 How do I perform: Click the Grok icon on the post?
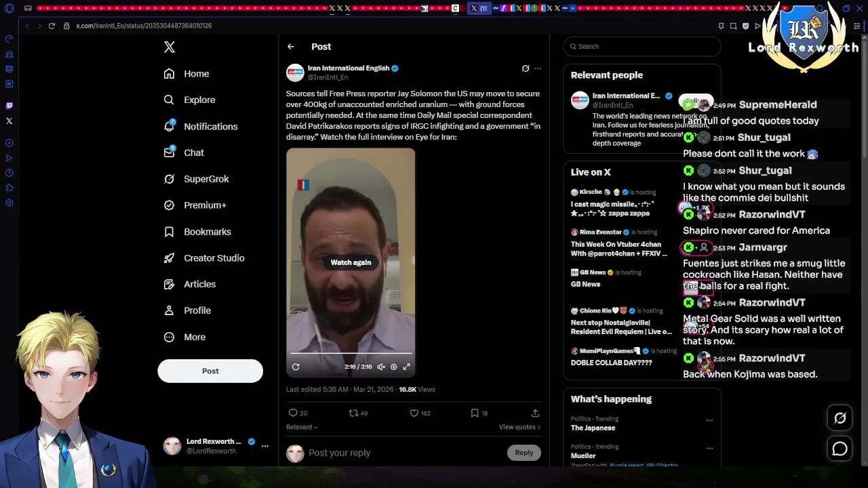click(x=526, y=68)
